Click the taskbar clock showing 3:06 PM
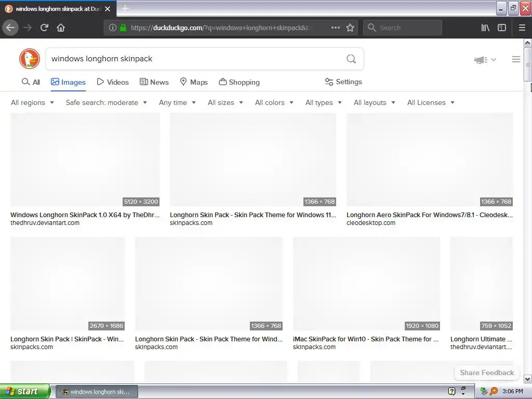 [x=513, y=391]
